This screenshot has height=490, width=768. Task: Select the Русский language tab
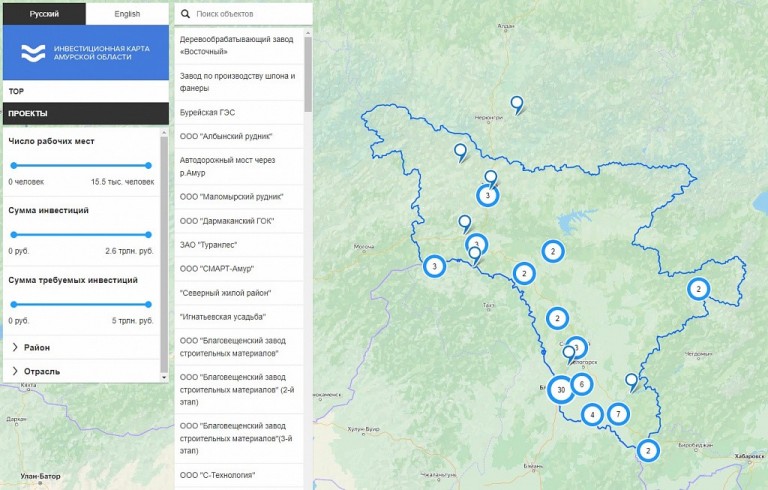(x=43, y=14)
